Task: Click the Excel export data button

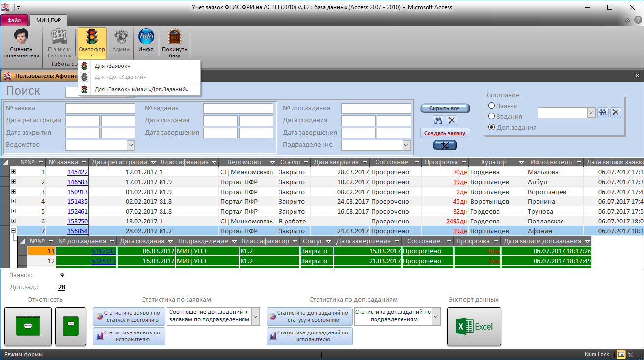Action: click(474, 327)
